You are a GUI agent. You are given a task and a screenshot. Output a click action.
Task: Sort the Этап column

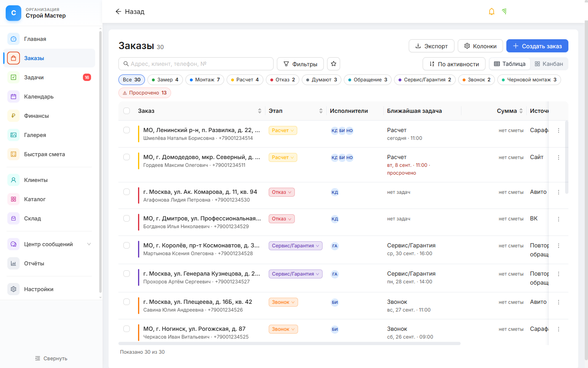pos(321,111)
